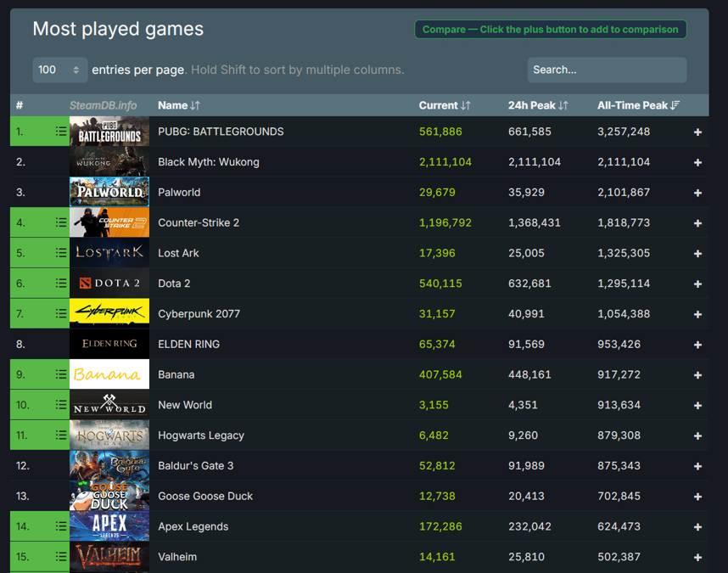Click the list icon on Lost Ark row
728x573 pixels.
(x=61, y=253)
